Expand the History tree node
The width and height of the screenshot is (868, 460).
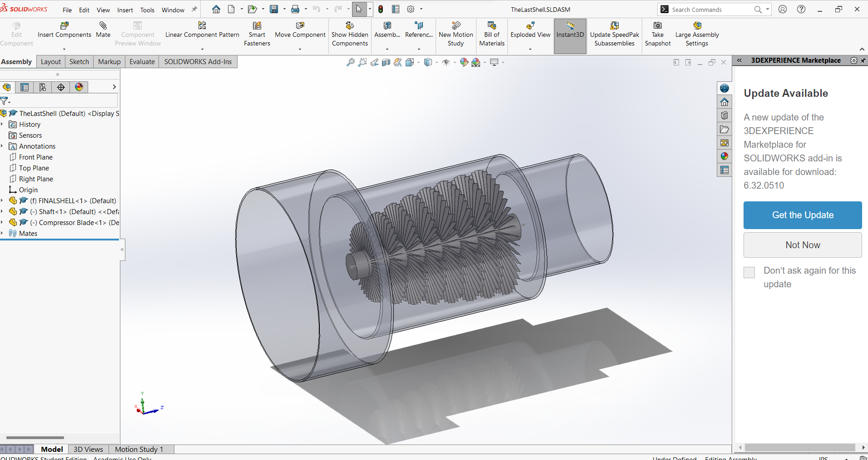(2, 124)
